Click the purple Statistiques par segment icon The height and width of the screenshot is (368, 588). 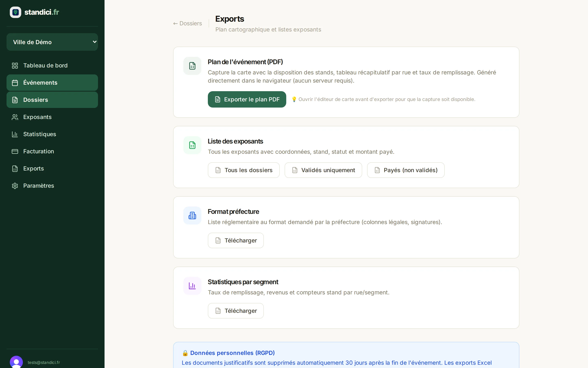192,286
